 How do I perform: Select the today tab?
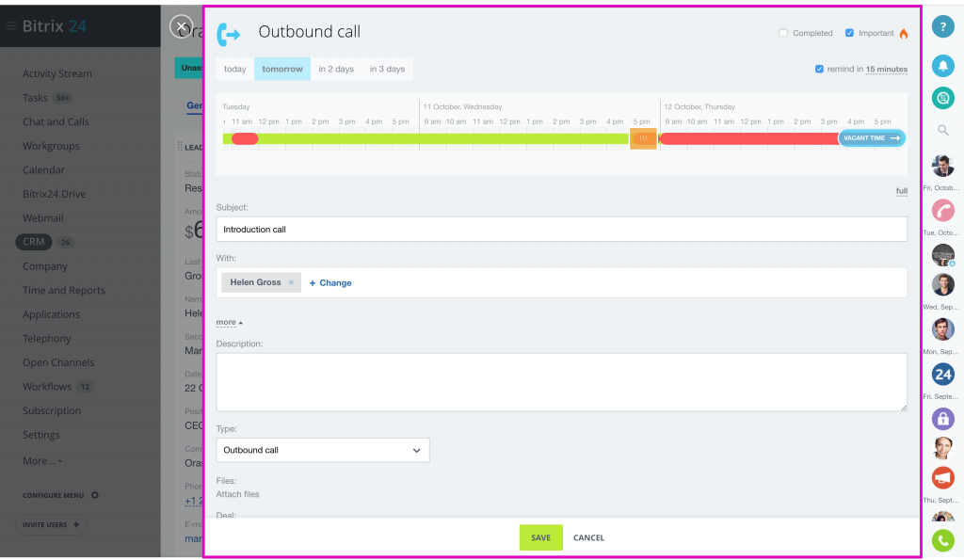click(234, 69)
